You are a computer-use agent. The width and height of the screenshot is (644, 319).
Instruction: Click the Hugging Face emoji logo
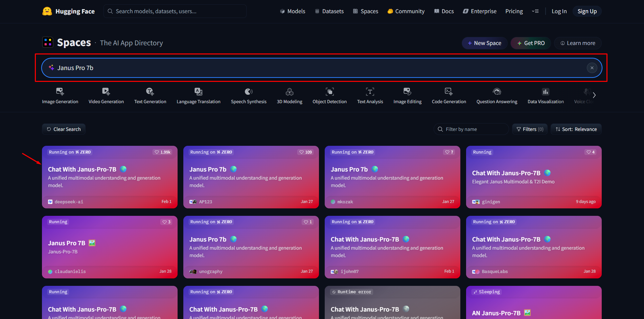[47, 11]
